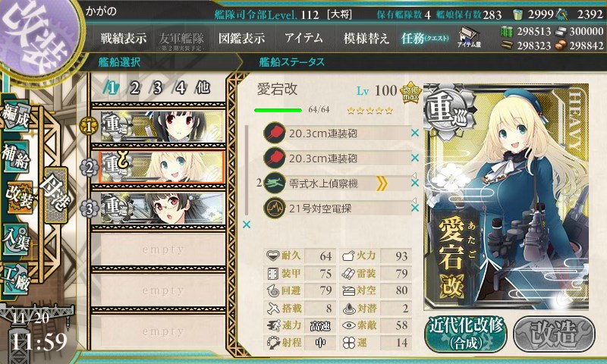The width and height of the screenshot is (607, 364).
Task: Open the 任務(クエスト) quest menu
Action: [x=425, y=38]
